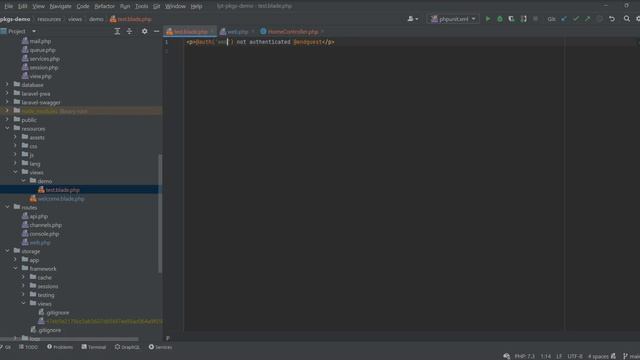This screenshot has height=360, width=640.
Task: Click PHP 7.3 language level in status bar
Action: tap(524, 356)
